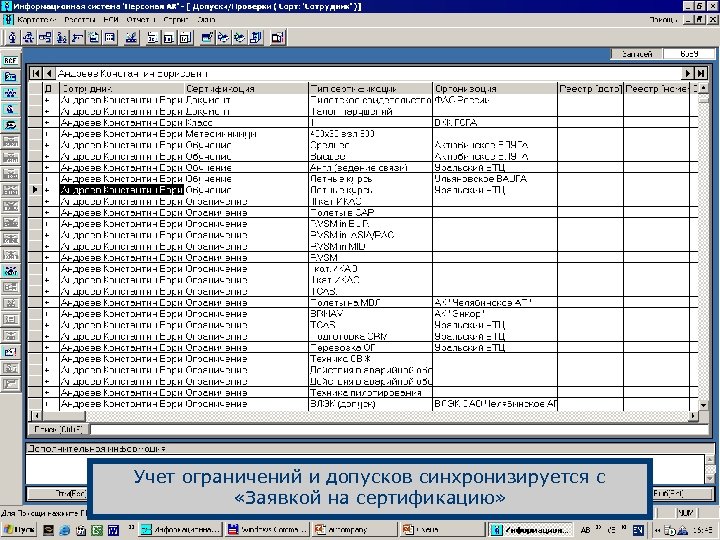This screenshot has height=540, width=720.
Task: Select the cell 'Ульяновское ВАУГА'
Action: coord(495,179)
